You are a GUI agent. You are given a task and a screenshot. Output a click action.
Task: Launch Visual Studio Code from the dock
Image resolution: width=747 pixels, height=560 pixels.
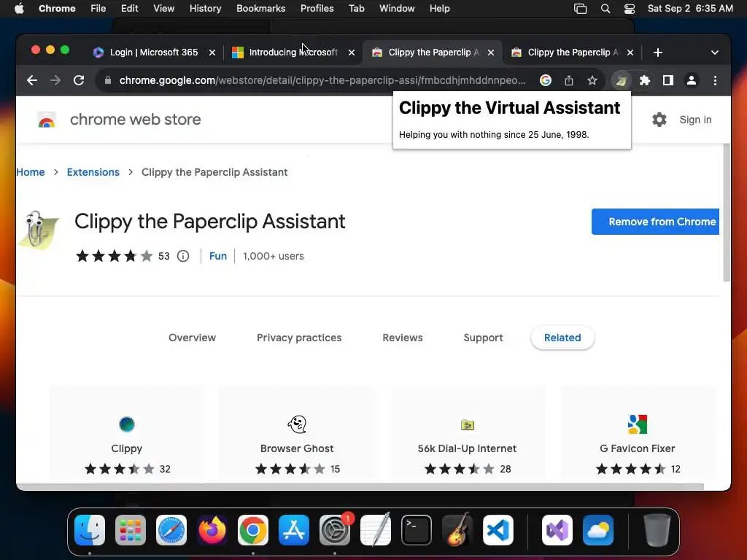tap(498, 530)
